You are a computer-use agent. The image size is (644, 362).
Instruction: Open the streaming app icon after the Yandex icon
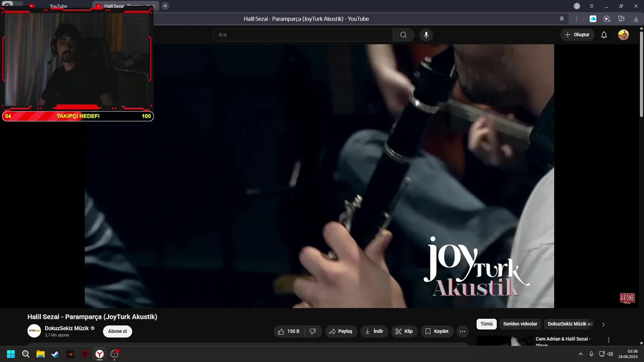(115, 354)
